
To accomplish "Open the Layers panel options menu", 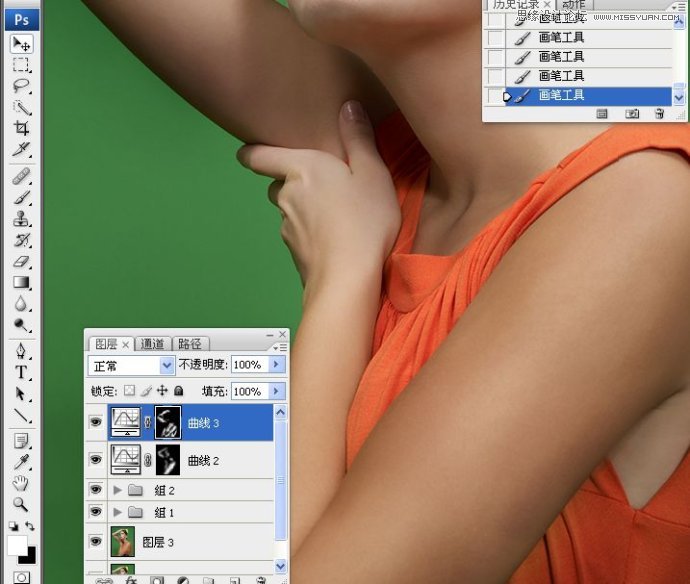I will click(280, 347).
